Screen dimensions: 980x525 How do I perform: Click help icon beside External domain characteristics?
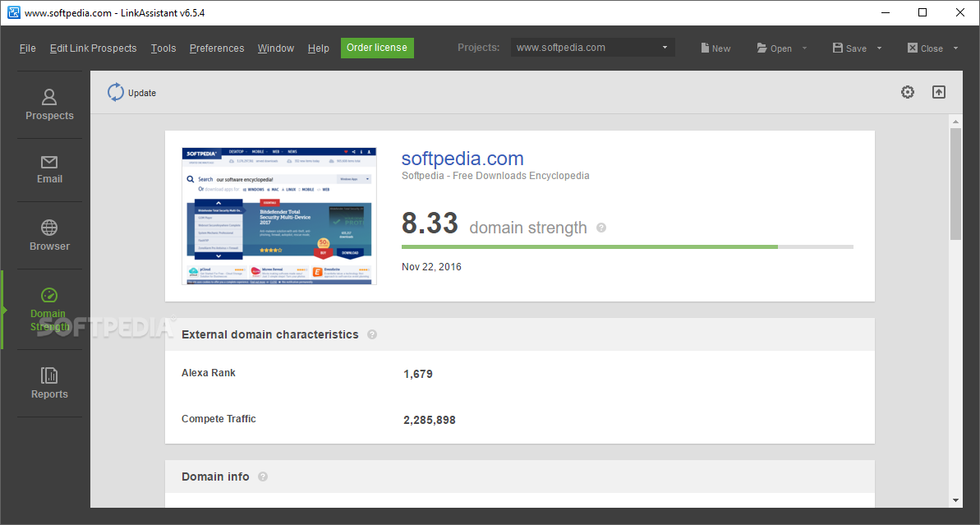tap(372, 334)
